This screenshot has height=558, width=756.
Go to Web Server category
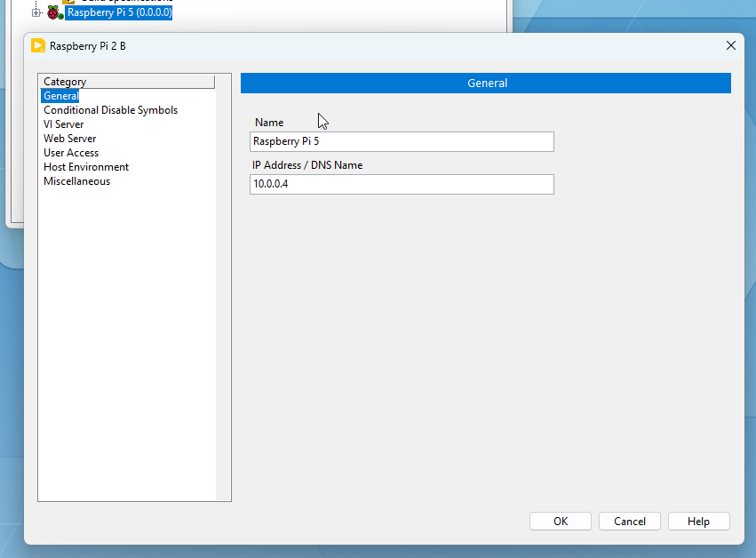pyautogui.click(x=69, y=139)
